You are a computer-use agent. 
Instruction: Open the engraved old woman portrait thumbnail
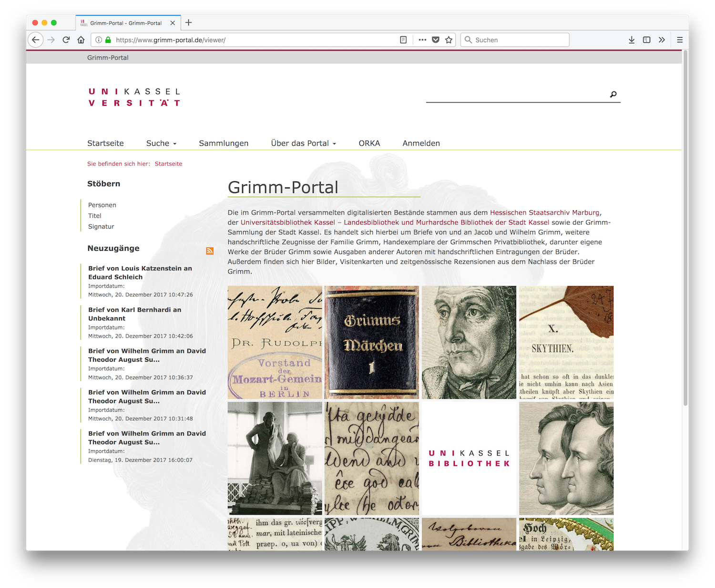coord(469,342)
